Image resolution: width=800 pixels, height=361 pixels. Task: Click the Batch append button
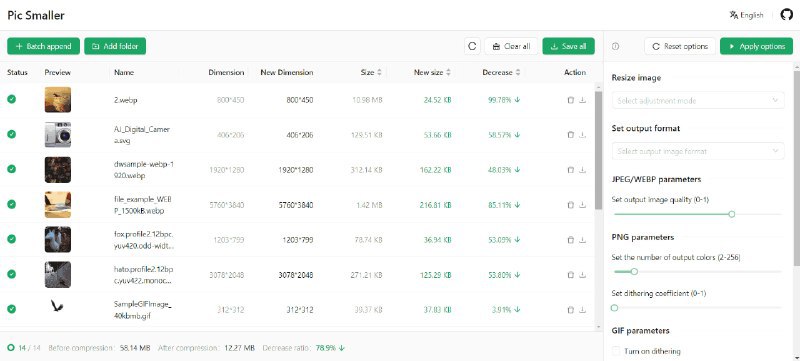(43, 46)
